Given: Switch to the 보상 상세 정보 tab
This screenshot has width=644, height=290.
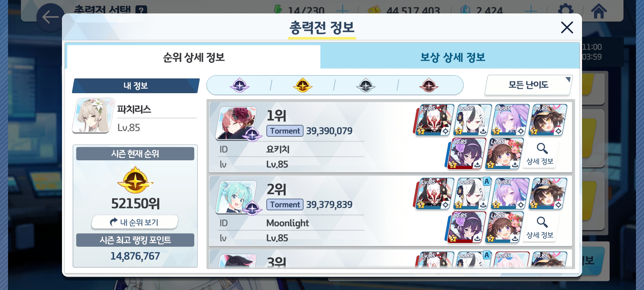Looking at the screenshot, I should (452, 57).
